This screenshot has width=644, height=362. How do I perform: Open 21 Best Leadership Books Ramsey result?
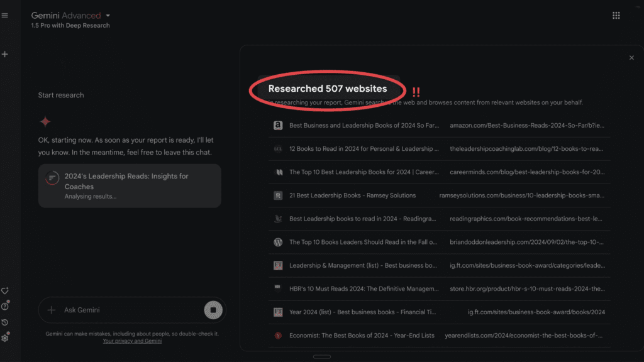(352, 195)
